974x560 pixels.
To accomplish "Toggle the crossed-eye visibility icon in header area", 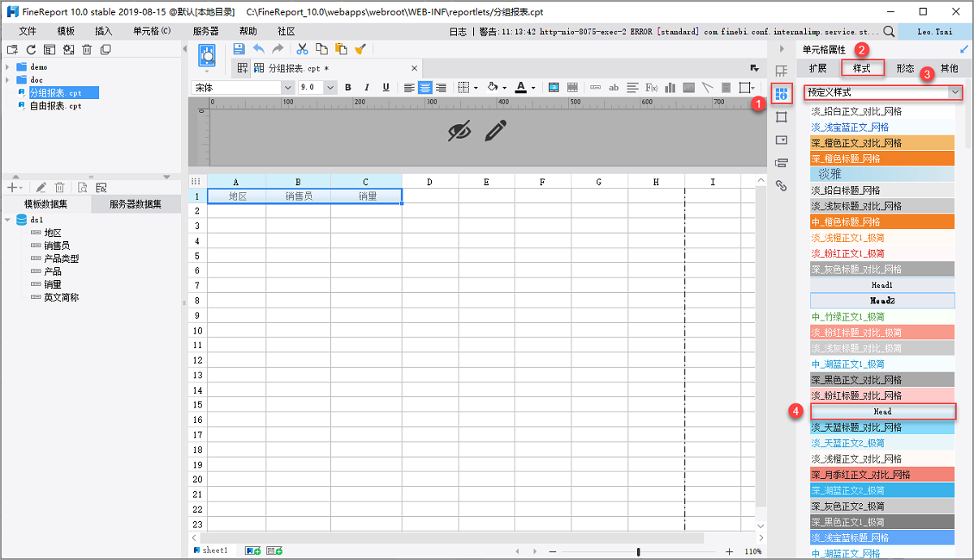I will click(x=459, y=131).
